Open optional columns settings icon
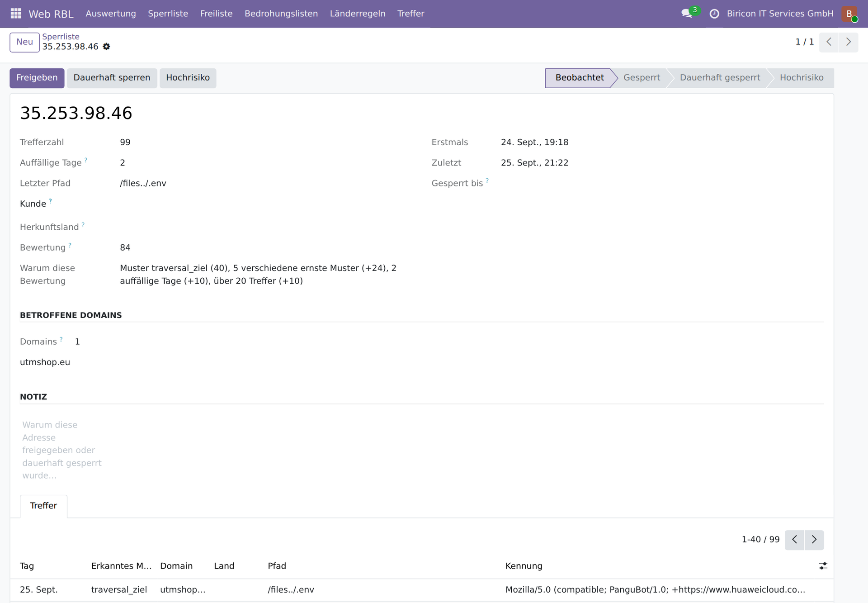 (x=823, y=566)
